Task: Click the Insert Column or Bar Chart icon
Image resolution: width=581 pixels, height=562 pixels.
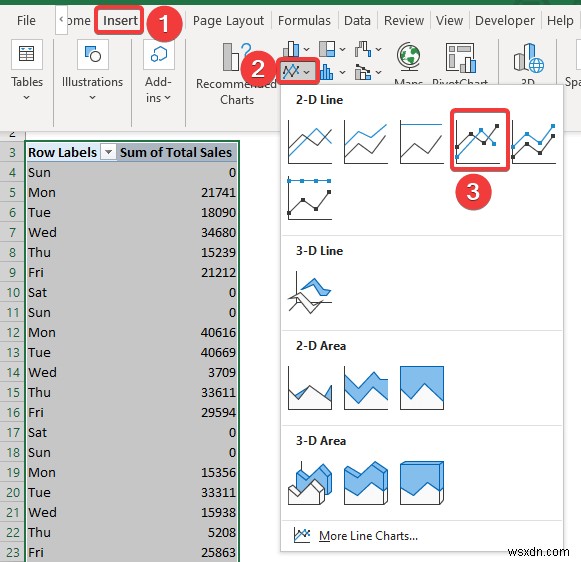Action: pos(291,49)
